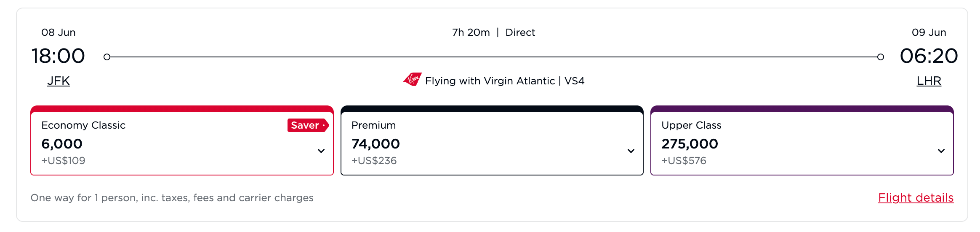The height and width of the screenshot is (232, 980).
Task: Open the LHR airport link
Action: coord(929,81)
